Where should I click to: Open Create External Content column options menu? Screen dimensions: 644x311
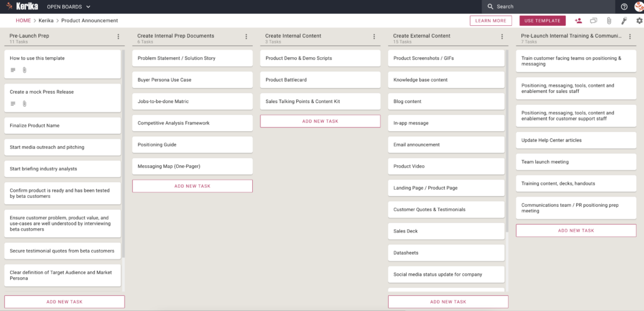[502, 36]
